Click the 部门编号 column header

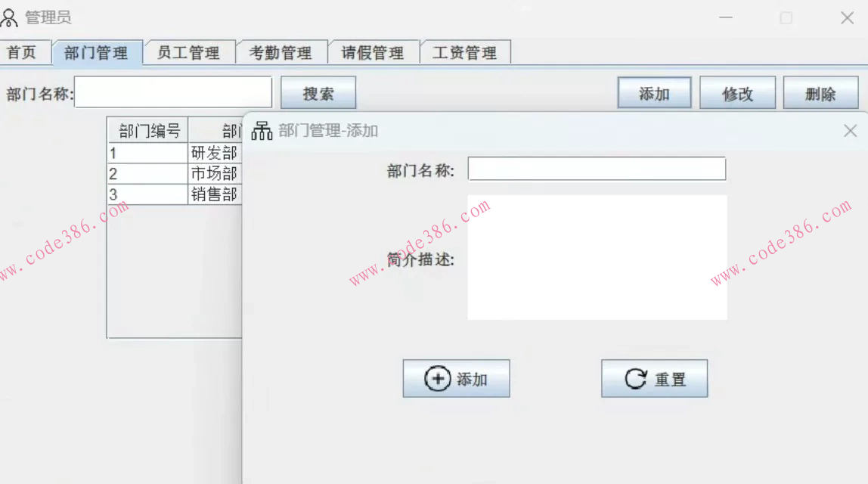click(147, 130)
